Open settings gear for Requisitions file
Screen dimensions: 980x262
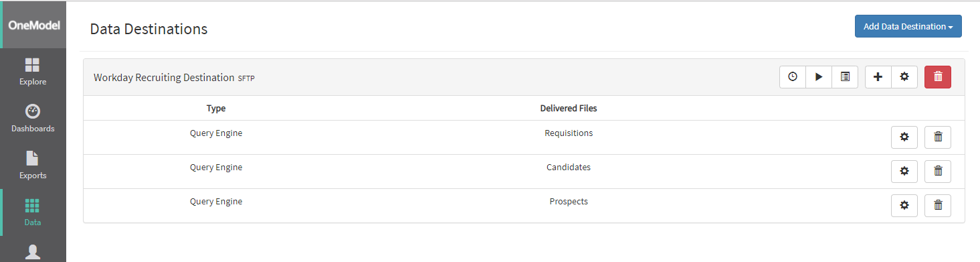point(904,137)
